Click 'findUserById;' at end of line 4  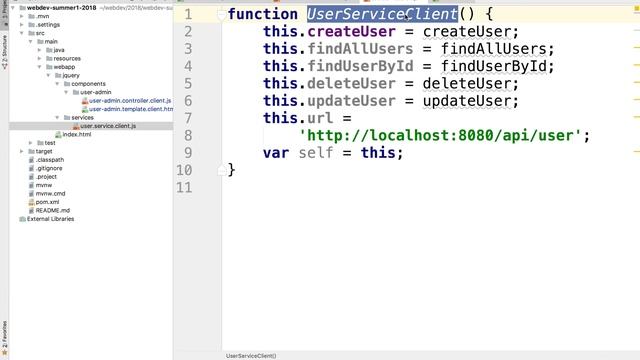tap(498, 66)
